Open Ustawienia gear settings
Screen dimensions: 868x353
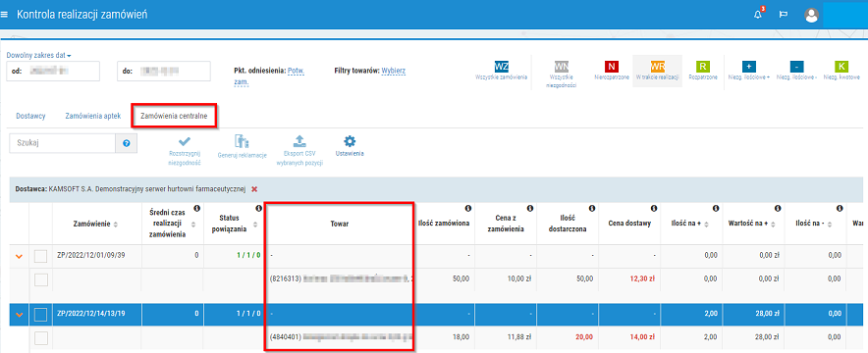click(350, 146)
